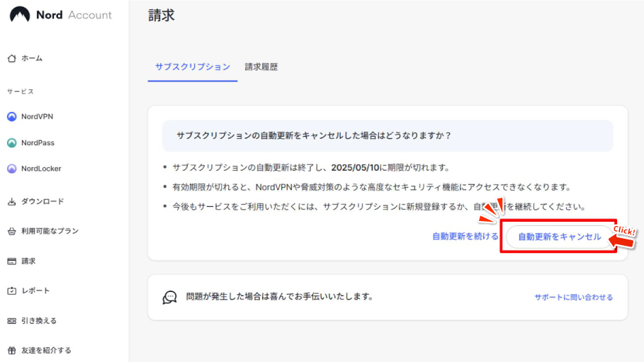Click the auto-renewal cancellation question banner
The width and height of the screenshot is (644, 362).
point(387,135)
